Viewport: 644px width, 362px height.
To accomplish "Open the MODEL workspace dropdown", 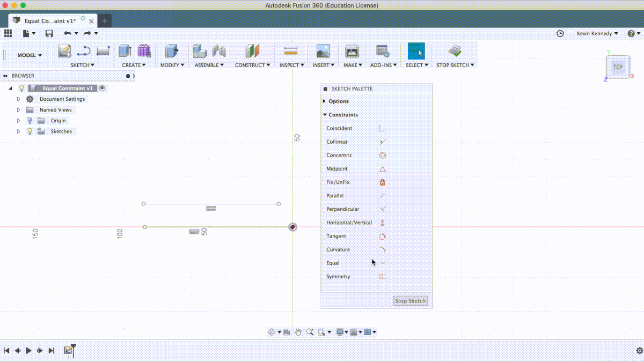I will pyautogui.click(x=30, y=55).
